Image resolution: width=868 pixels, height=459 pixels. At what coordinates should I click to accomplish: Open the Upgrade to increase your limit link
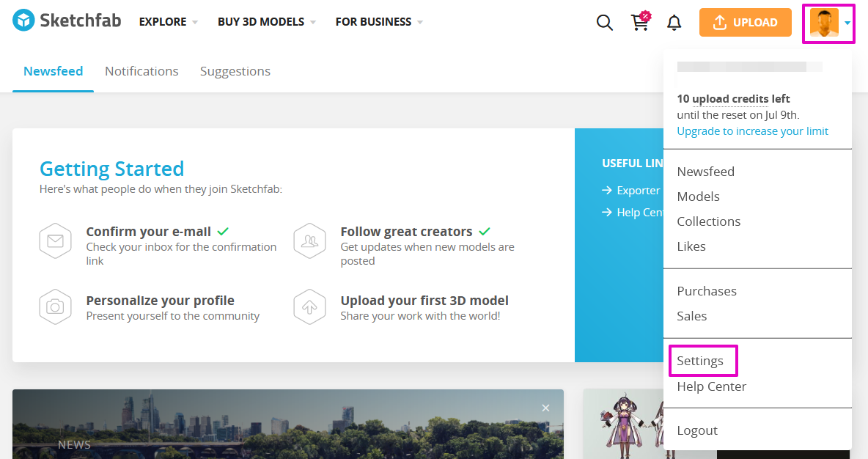(752, 131)
